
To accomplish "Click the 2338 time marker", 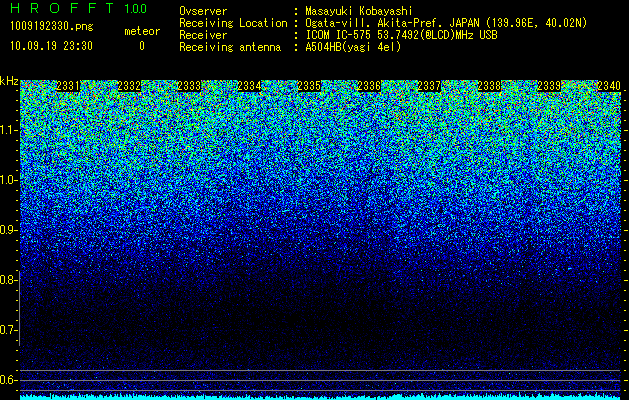I will 489,86.
